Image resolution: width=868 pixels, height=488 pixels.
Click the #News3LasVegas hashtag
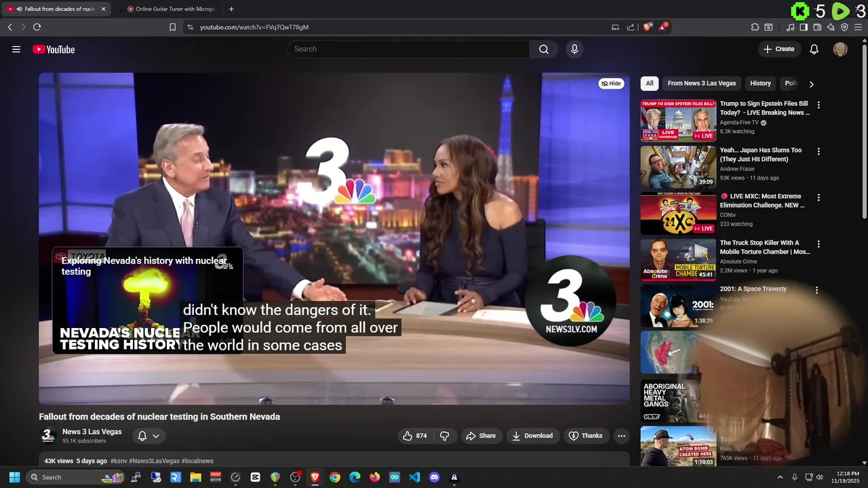(154, 461)
